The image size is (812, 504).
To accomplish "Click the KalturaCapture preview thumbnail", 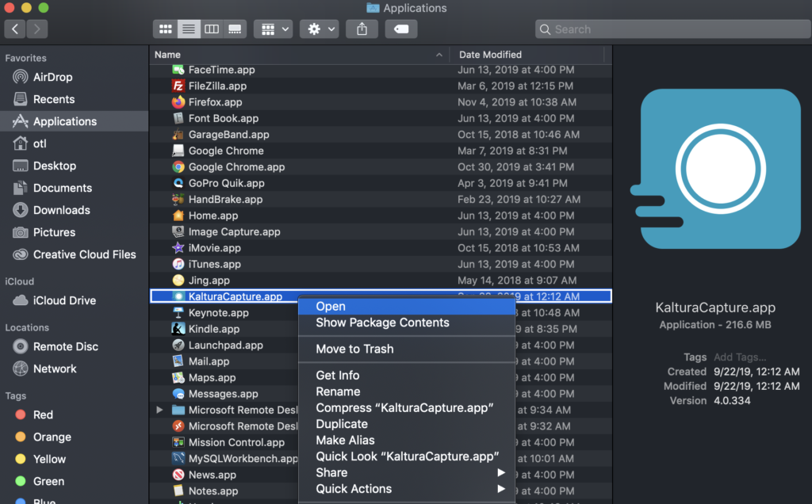I will pyautogui.click(x=716, y=170).
